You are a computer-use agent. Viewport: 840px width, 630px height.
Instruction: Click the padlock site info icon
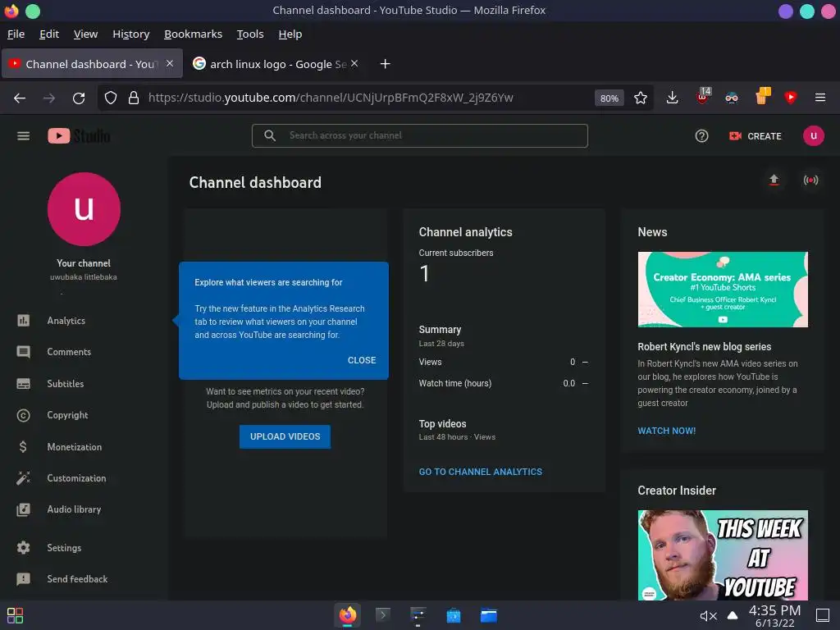[134, 98]
